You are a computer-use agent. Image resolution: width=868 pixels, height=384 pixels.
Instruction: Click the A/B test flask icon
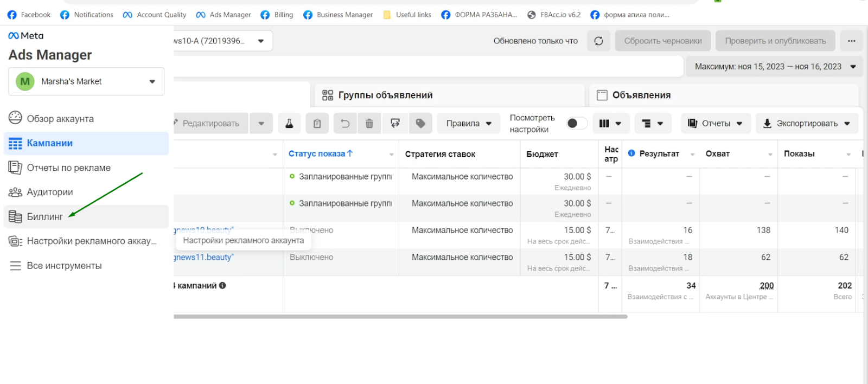[289, 123]
